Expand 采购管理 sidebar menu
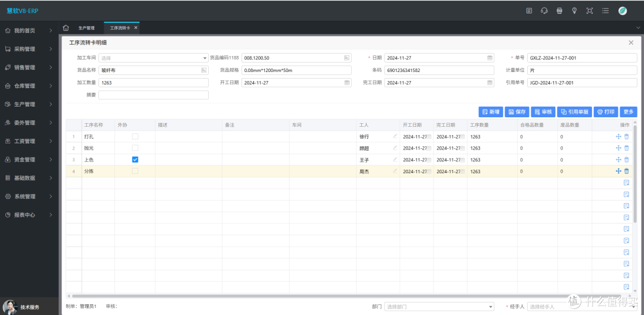 point(29,49)
